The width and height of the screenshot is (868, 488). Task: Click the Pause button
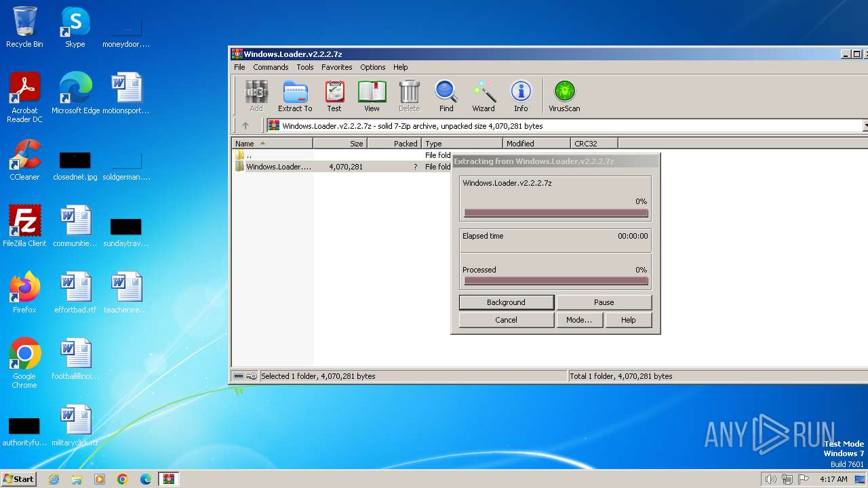[x=604, y=302]
